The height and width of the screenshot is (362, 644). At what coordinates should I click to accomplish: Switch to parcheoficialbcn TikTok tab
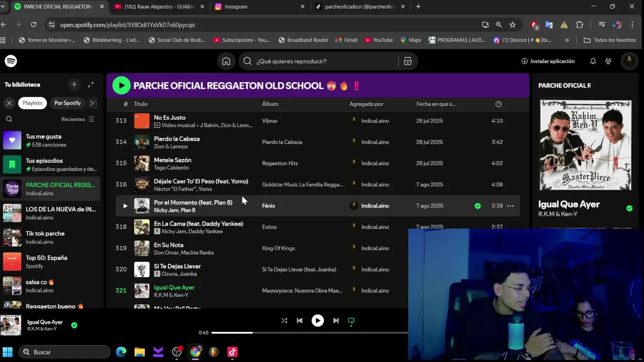pyautogui.click(x=360, y=7)
